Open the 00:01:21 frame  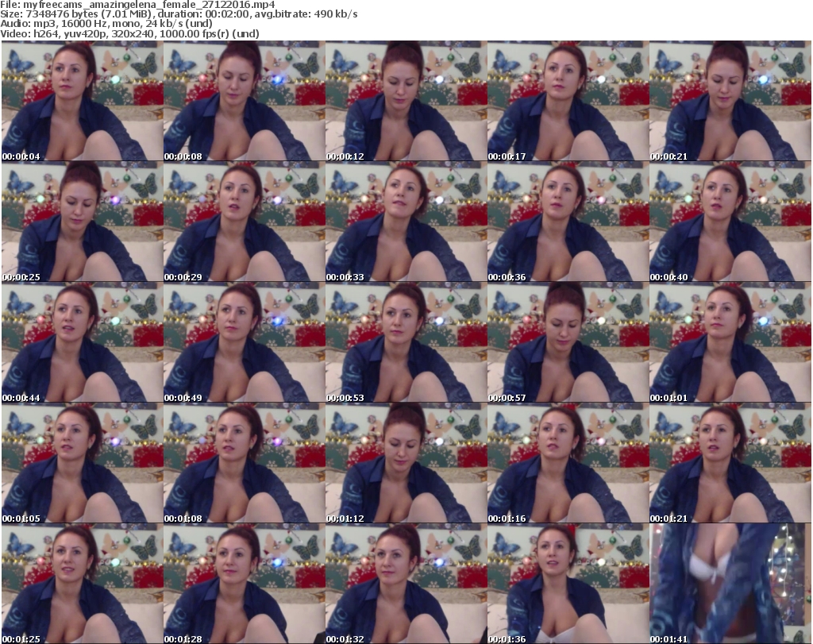click(x=730, y=464)
